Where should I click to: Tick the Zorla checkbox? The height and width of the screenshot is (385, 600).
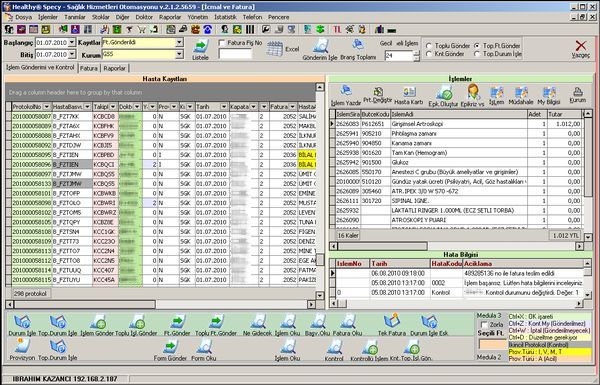pyautogui.click(x=484, y=325)
